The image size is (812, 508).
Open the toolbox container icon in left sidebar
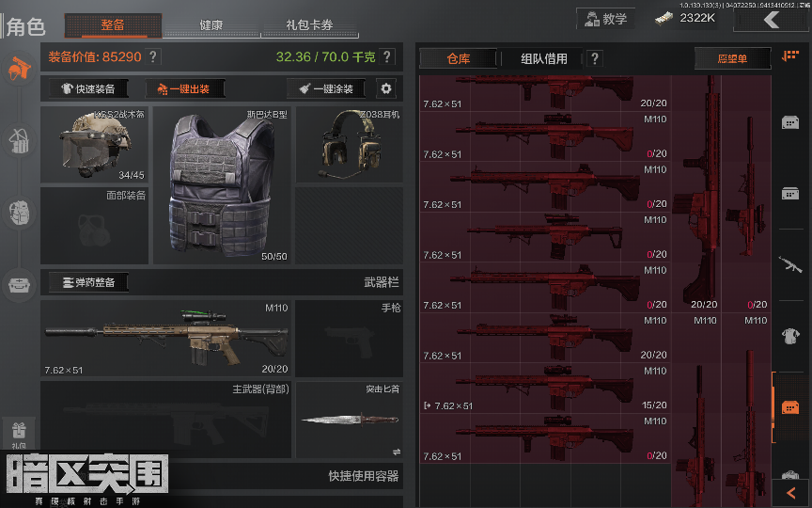[20, 285]
